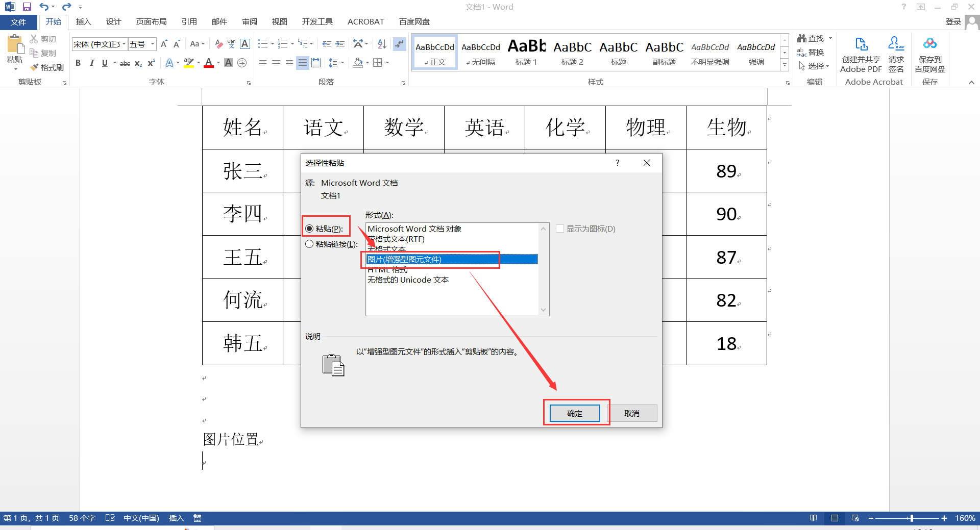Close the 选择性粘贴 dialog
The height and width of the screenshot is (530, 980).
coord(647,163)
